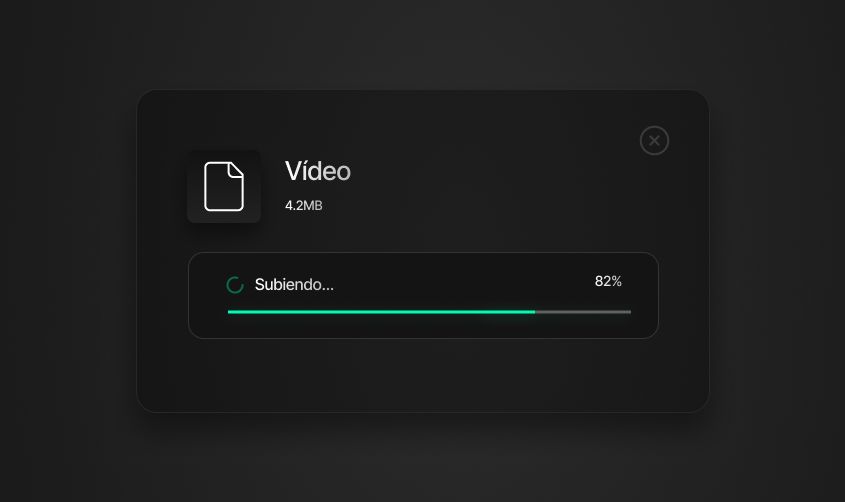The image size is (845, 502).
Task: Click blank card area below the progress panel
Action: (423, 375)
